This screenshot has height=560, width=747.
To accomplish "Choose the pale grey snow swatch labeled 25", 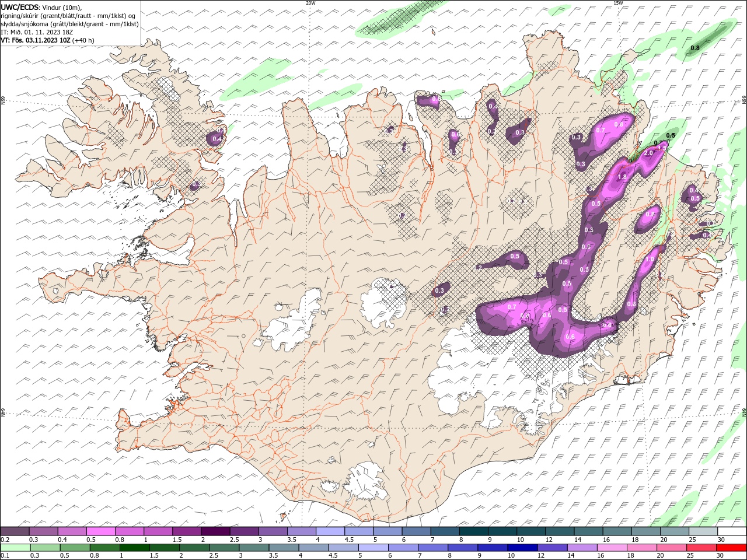I will 703,531.
